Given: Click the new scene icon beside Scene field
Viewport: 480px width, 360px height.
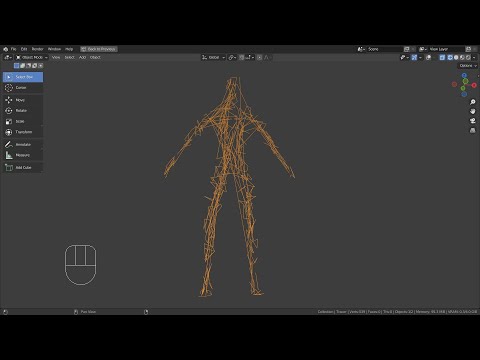Looking at the screenshot, I should [x=407, y=49].
